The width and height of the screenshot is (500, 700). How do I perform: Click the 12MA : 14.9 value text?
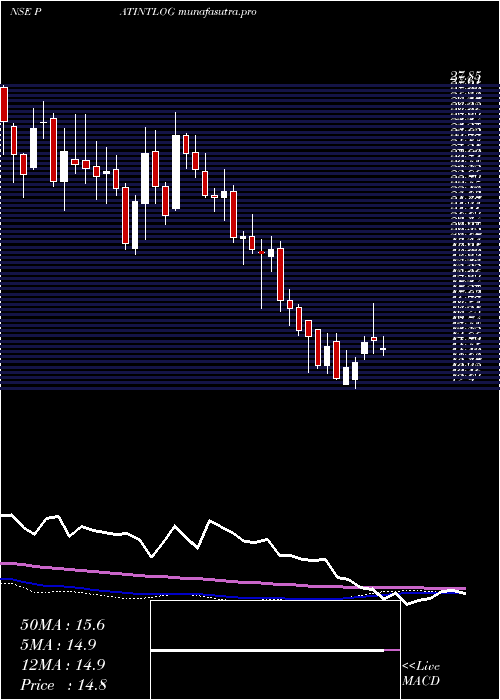(x=62, y=665)
